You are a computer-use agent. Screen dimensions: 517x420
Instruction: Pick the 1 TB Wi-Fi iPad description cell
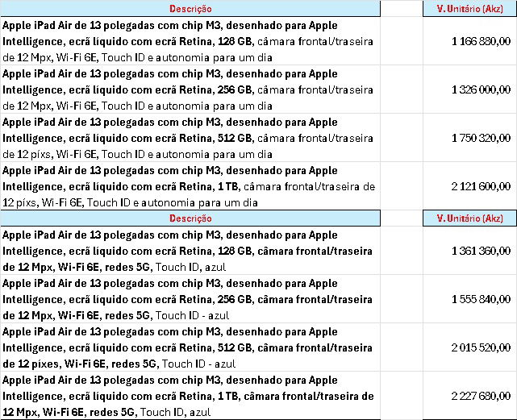190,186
